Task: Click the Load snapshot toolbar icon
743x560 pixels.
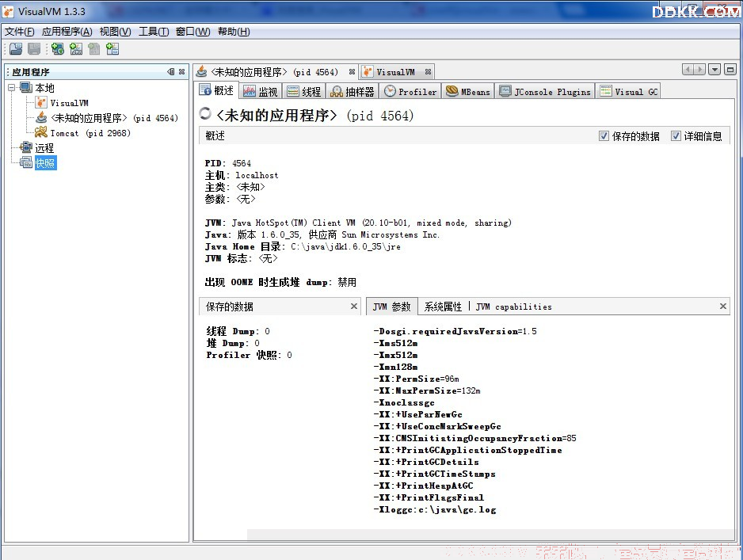Action: tap(16, 49)
